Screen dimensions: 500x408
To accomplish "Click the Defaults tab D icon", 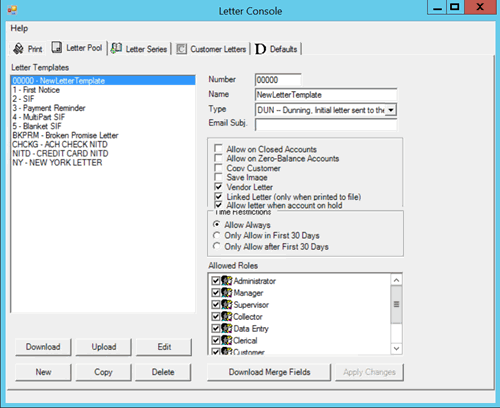I will [260, 49].
